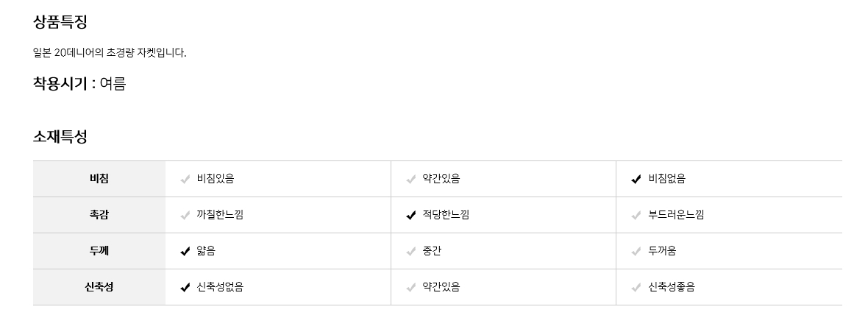Click the checkmark beside 비침있음
The width and height of the screenshot is (868, 329).
coord(185,179)
